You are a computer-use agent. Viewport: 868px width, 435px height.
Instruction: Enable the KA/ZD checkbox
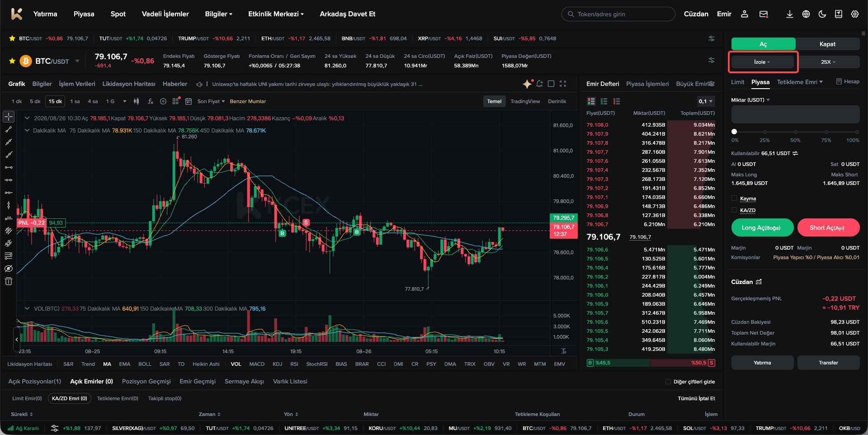[734, 210]
